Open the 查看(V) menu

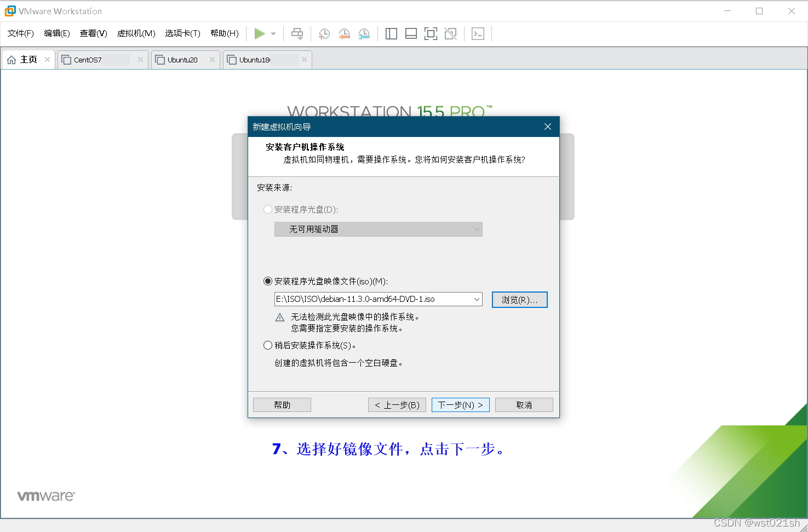pyautogui.click(x=93, y=33)
